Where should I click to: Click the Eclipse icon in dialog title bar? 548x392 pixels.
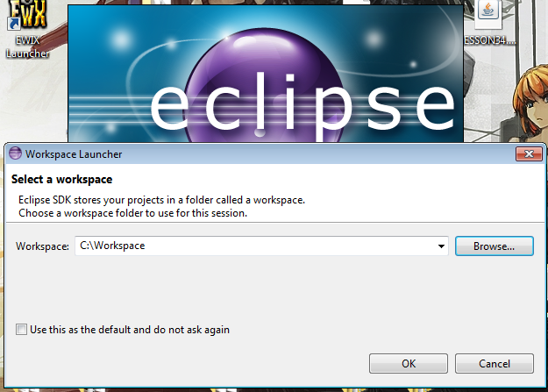pyautogui.click(x=15, y=153)
